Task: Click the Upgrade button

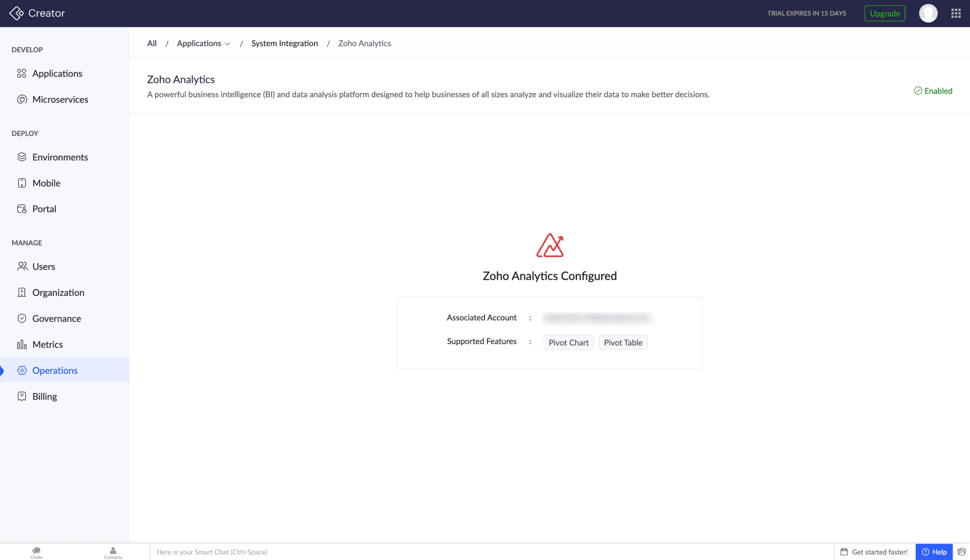Action: (885, 14)
